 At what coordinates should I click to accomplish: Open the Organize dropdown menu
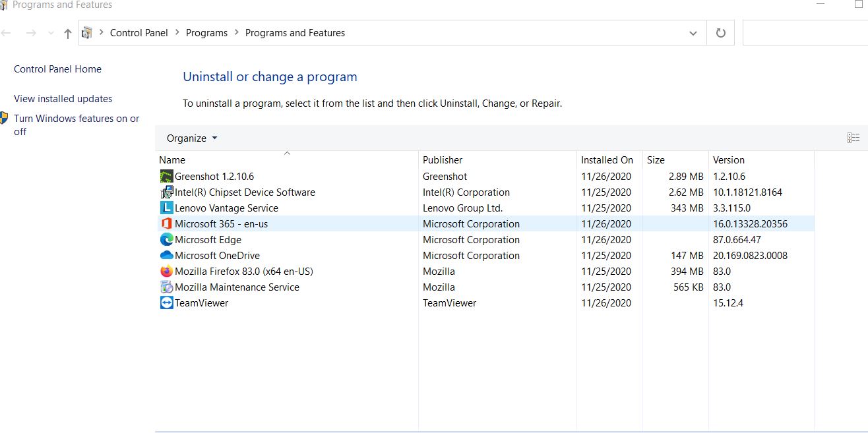point(192,138)
